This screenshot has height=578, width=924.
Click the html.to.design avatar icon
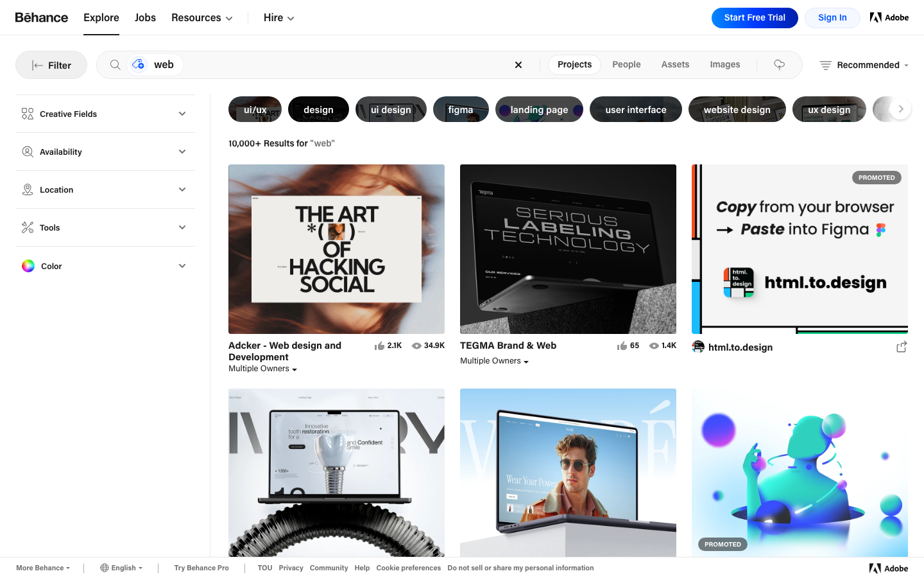[x=698, y=347]
